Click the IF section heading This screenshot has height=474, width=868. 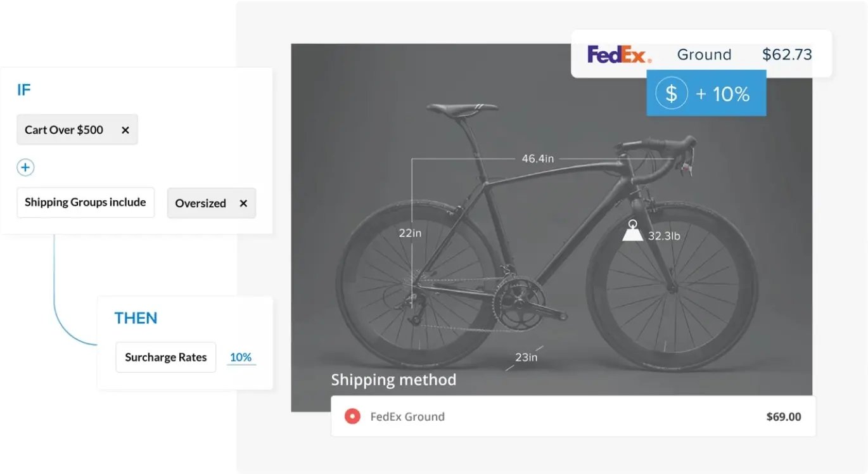coord(24,90)
